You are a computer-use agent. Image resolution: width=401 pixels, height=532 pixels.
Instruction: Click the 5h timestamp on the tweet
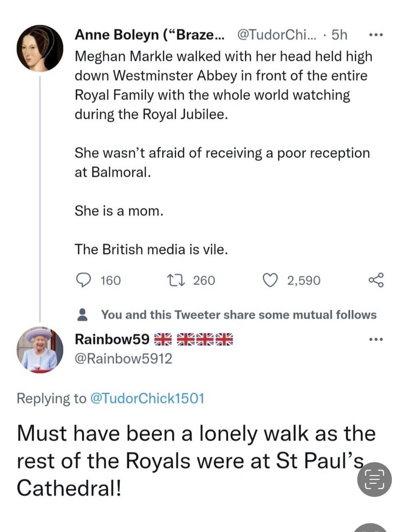click(x=339, y=35)
